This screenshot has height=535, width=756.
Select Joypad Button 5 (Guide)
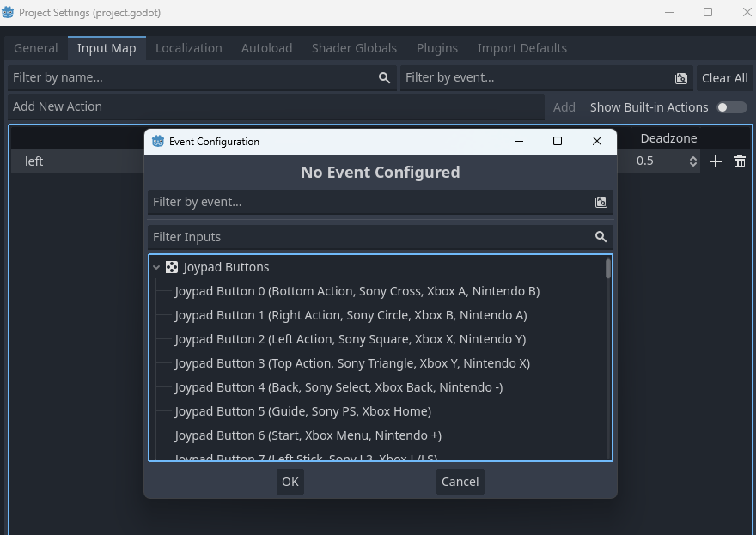302,411
